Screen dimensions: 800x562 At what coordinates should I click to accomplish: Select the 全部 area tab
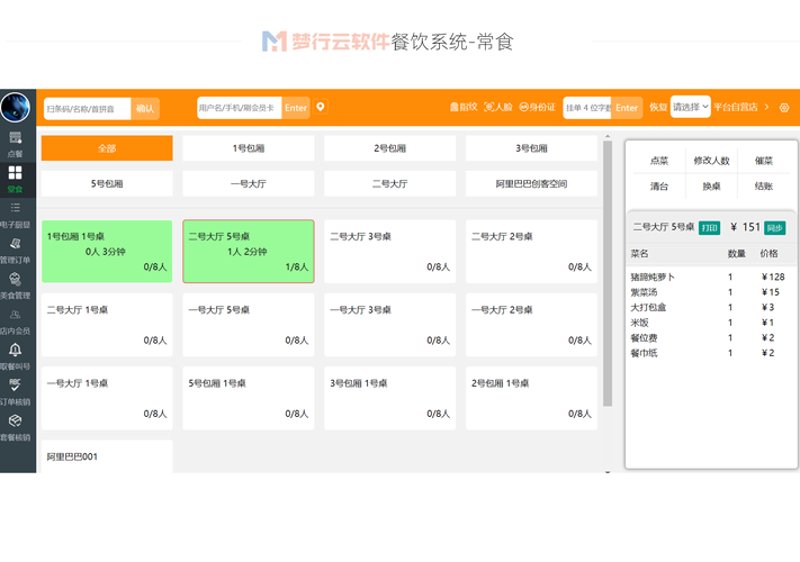pyautogui.click(x=107, y=148)
